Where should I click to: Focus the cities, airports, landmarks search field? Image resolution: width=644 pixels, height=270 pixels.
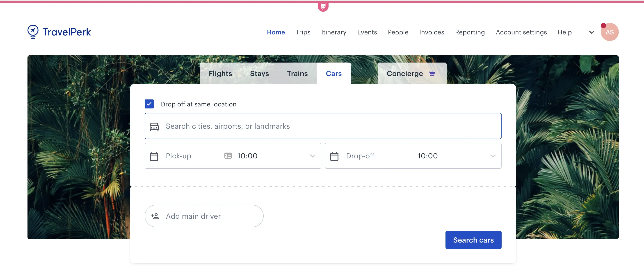pyautogui.click(x=323, y=126)
